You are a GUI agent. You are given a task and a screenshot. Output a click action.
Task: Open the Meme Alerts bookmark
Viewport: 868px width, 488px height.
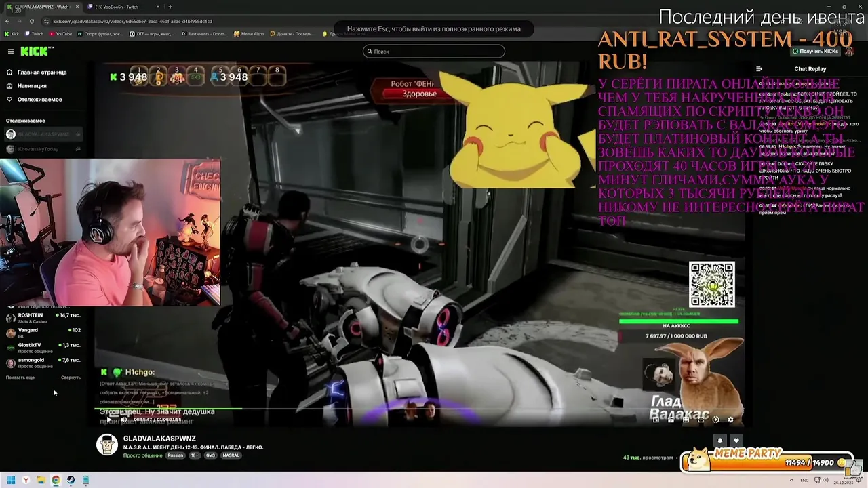[x=249, y=33]
